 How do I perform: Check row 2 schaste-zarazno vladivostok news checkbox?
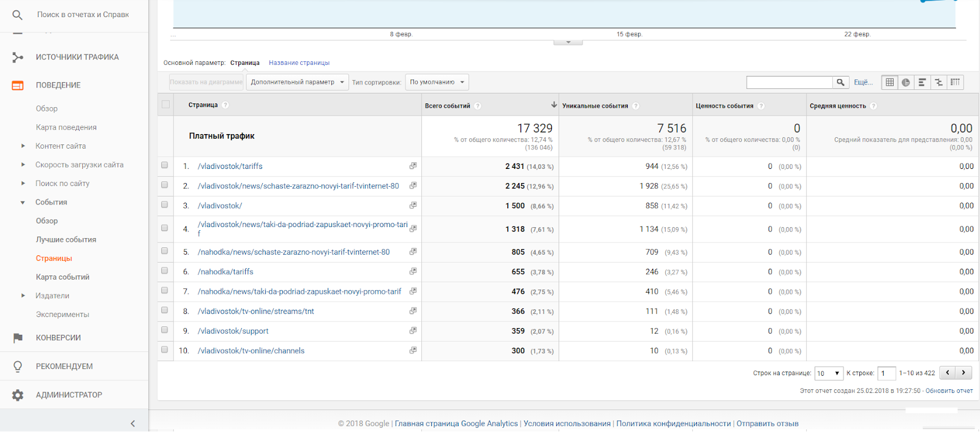(164, 185)
